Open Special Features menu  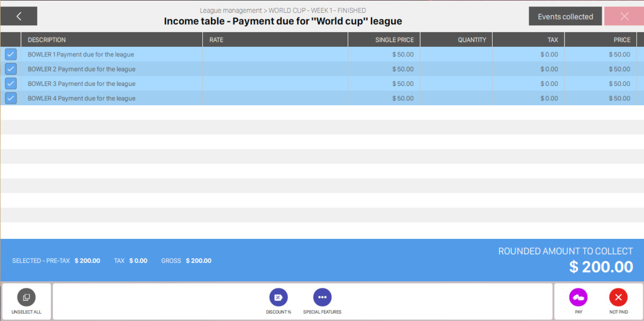click(x=322, y=297)
